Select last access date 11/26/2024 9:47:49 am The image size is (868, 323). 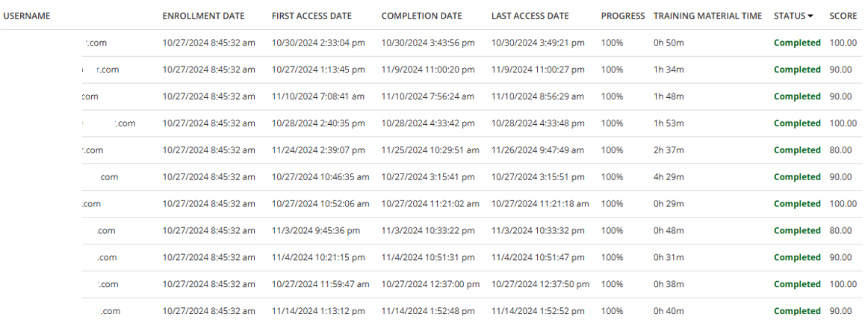click(538, 150)
